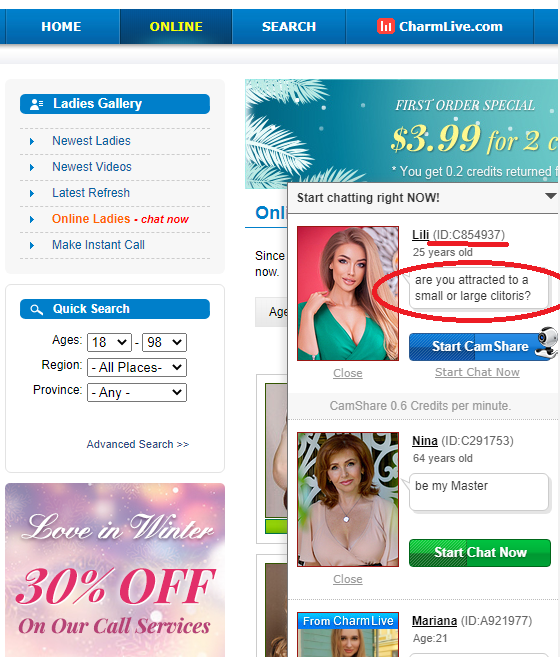The height and width of the screenshot is (657, 560).
Task: Click the green Start Chat Now button
Action: click(x=480, y=553)
